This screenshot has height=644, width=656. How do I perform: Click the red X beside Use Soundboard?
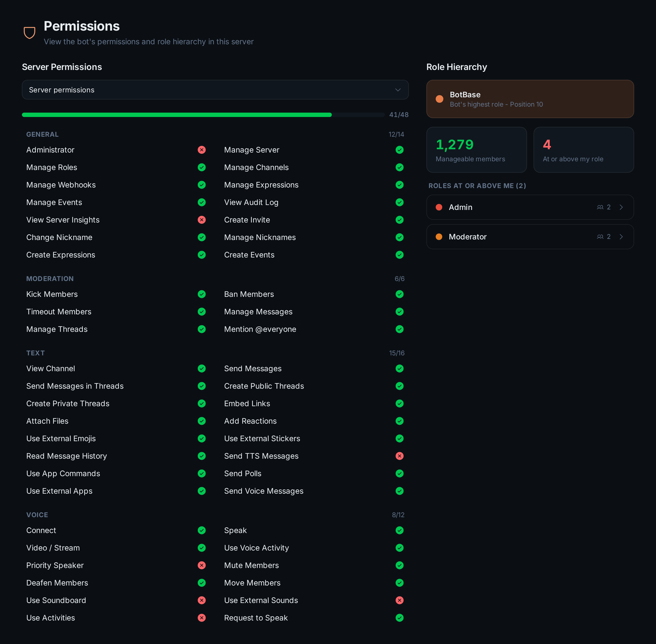201,600
